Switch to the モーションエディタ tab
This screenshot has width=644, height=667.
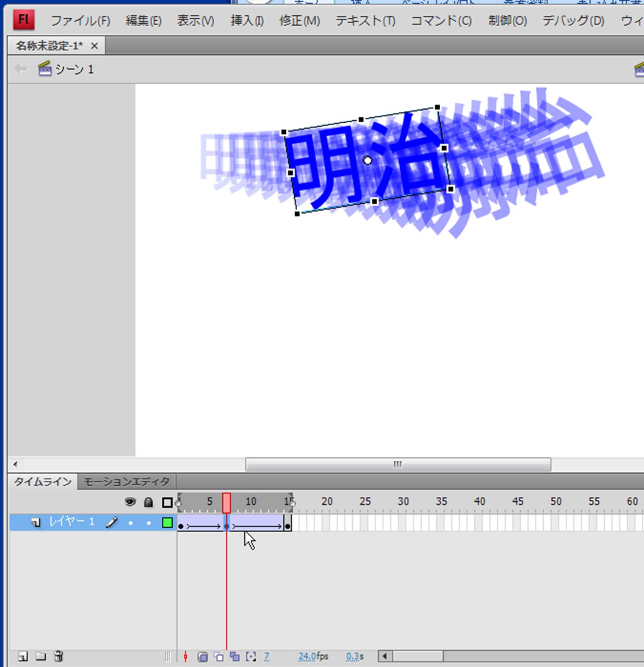126,482
